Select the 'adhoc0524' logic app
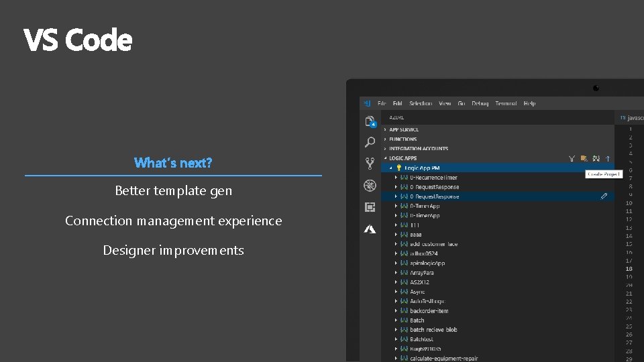Viewport: 644px width, 362px height. (x=424, y=253)
